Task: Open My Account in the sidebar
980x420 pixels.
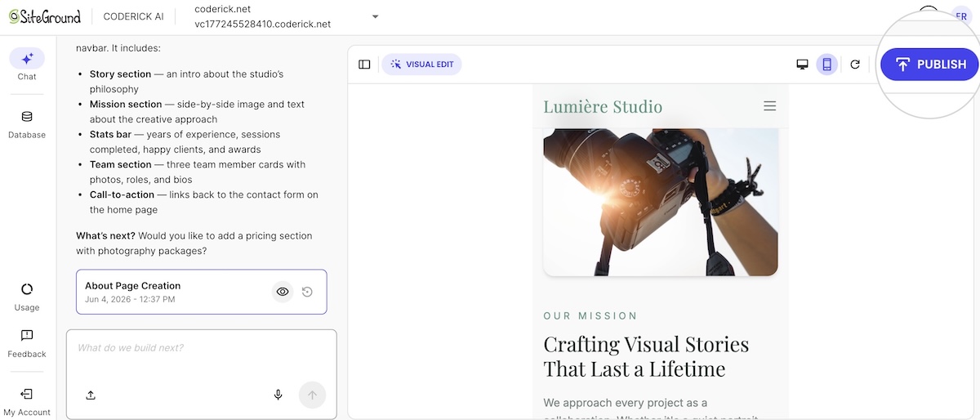Action: coord(27,402)
